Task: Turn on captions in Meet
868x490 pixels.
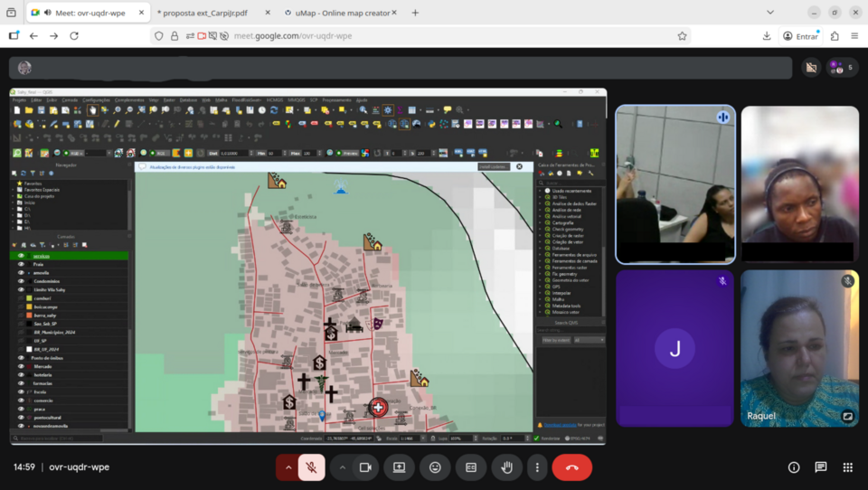Action: coord(470,467)
